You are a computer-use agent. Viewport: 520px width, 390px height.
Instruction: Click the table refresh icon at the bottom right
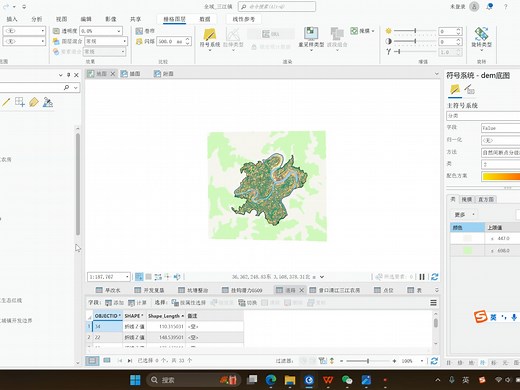click(434, 361)
